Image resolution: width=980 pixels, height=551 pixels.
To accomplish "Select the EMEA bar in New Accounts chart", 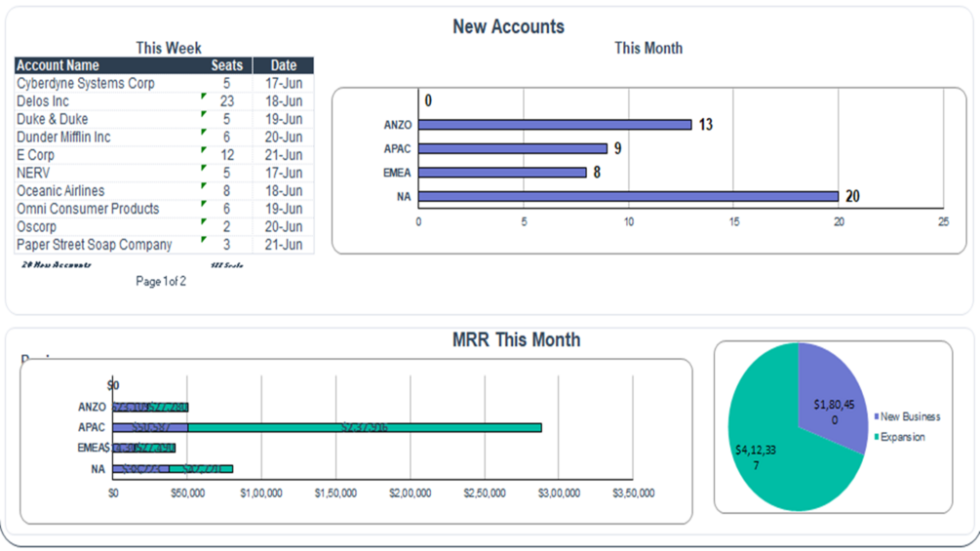I will pyautogui.click(x=502, y=173).
